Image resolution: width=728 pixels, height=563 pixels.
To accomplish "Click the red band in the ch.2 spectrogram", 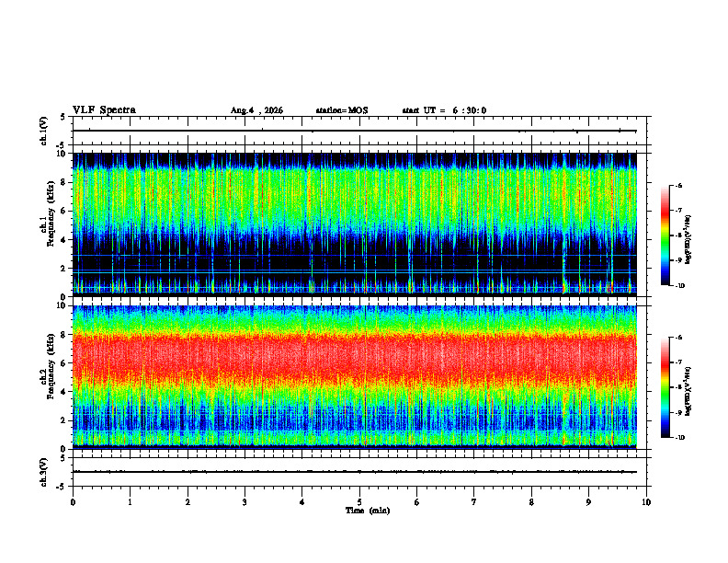I will pyautogui.click(x=354, y=355).
